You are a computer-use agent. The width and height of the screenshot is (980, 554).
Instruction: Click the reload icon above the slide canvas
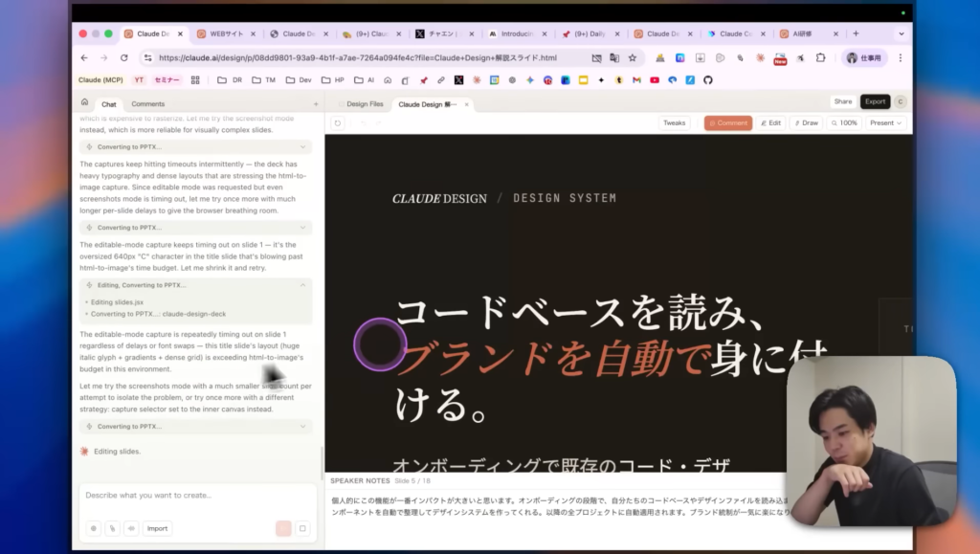click(x=338, y=123)
